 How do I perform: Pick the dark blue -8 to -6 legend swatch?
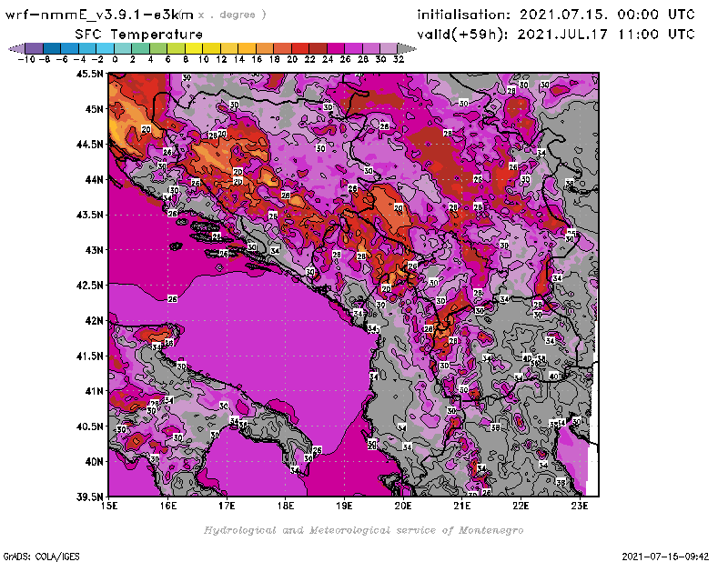pyautogui.click(x=52, y=48)
